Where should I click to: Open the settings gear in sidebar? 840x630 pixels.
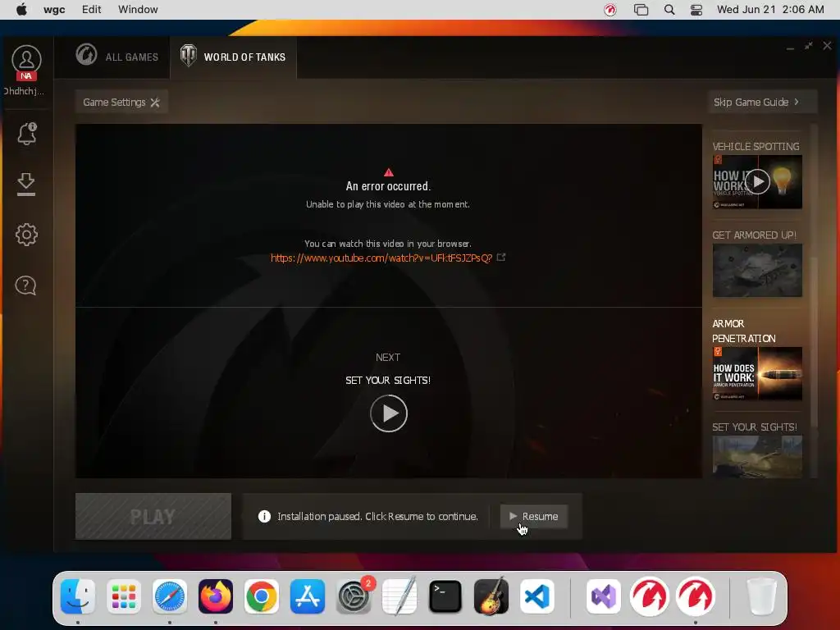coord(26,235)
